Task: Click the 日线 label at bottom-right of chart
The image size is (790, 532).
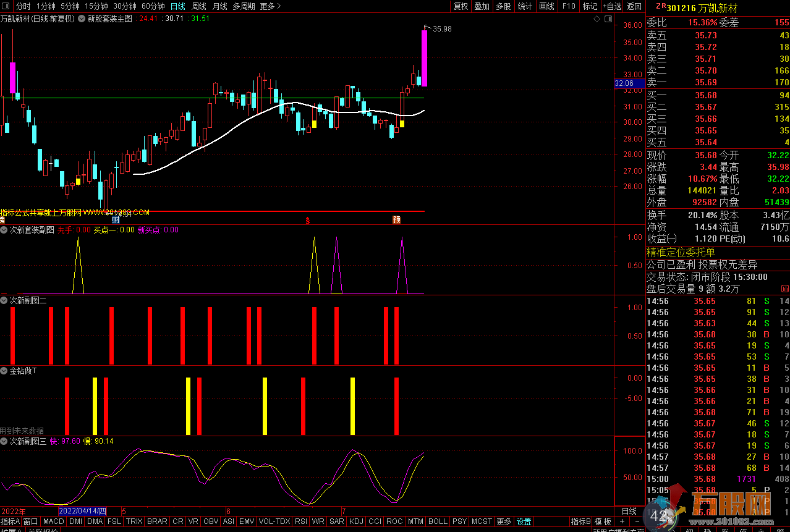Action: pos(629,511)
